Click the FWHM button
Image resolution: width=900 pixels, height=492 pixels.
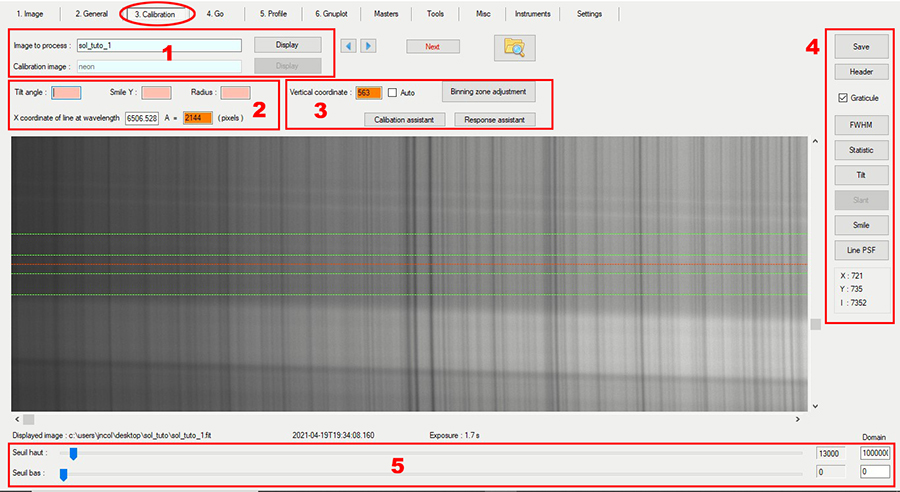click(860, 124)
